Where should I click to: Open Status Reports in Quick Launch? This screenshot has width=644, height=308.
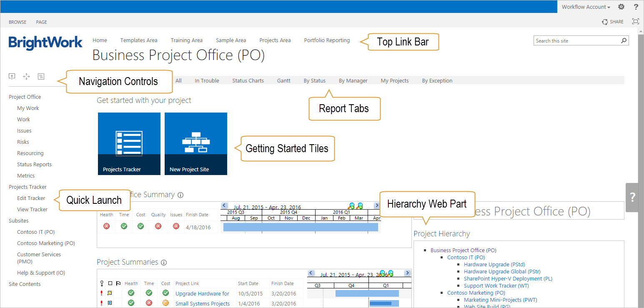click(x=34, y=165)
